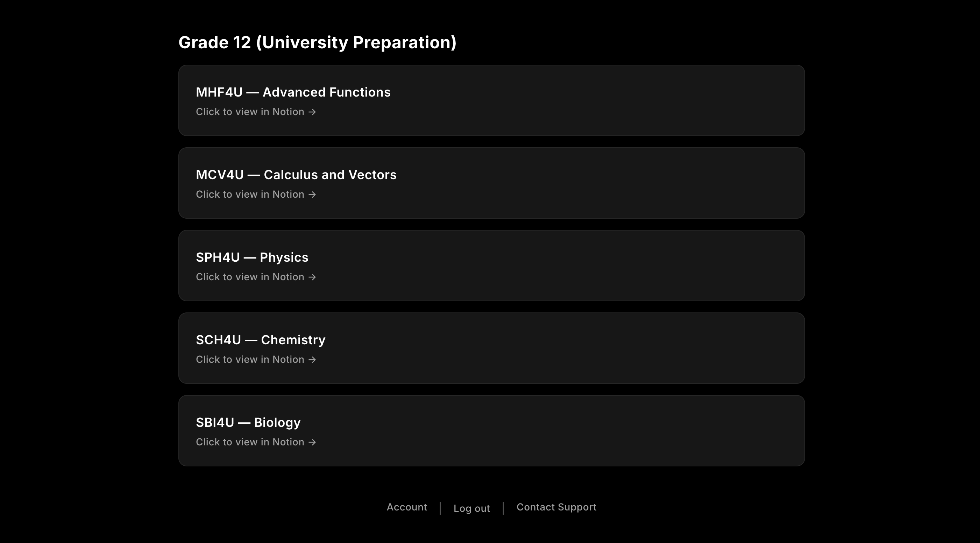The width and height of the screenshot is (980, 543).
Task: Click the arrow icon on SBI4U card
Action: coord(312,442)
